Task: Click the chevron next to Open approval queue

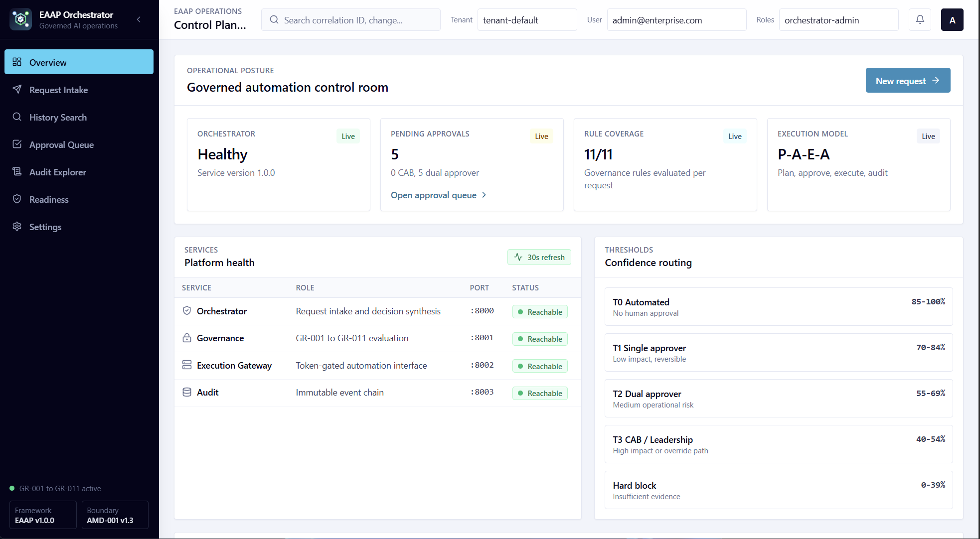Action: coord(484,195)
